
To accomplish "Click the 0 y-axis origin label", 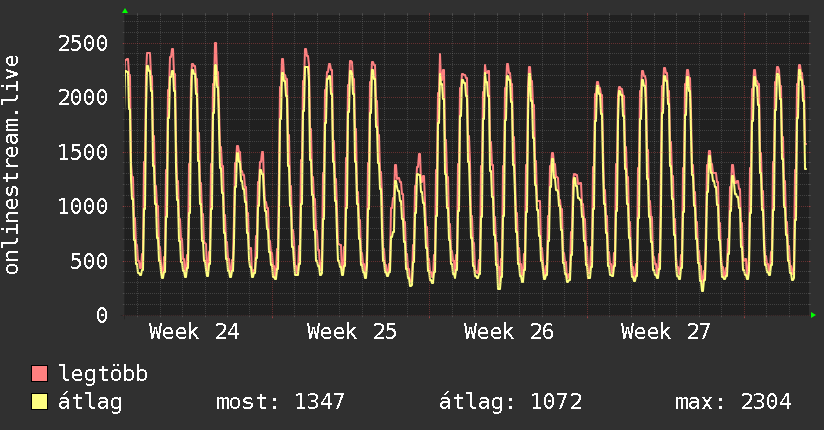I will (x=102, y=315).
